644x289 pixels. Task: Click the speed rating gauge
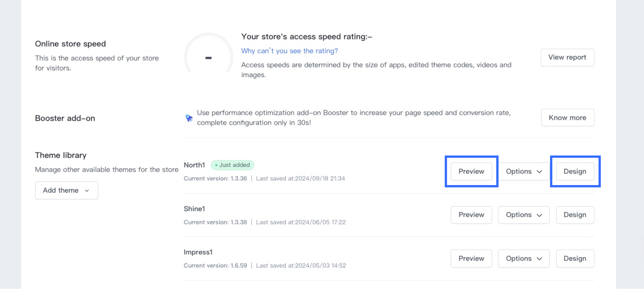click(208, 57)
